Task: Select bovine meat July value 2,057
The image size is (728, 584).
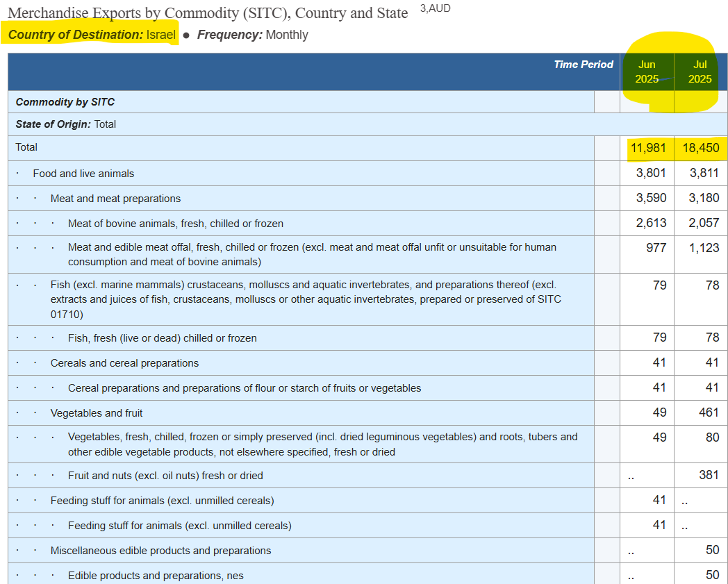Action: click(x=704, y=224)
